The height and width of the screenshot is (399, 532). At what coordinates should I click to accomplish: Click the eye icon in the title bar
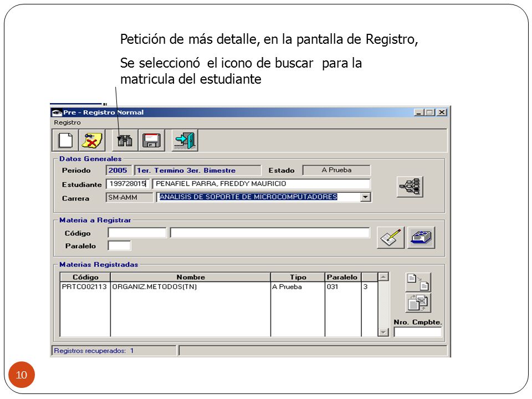click(57, 112)
